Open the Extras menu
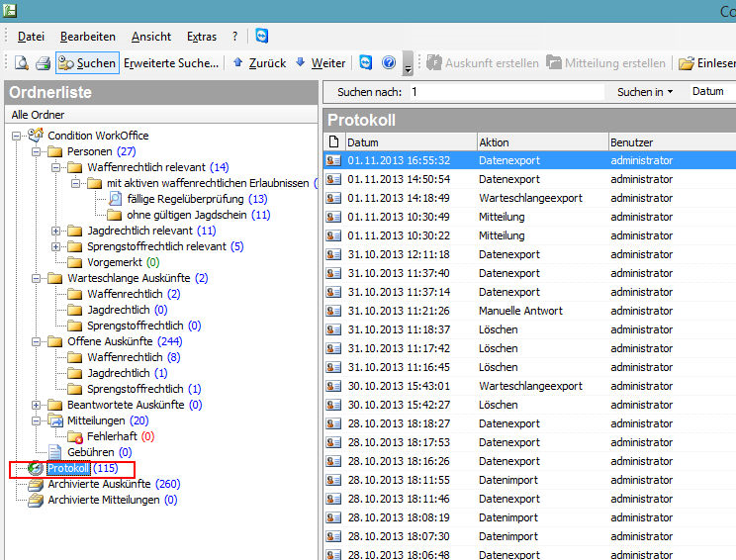736x560 pixels. pos(202,37)
